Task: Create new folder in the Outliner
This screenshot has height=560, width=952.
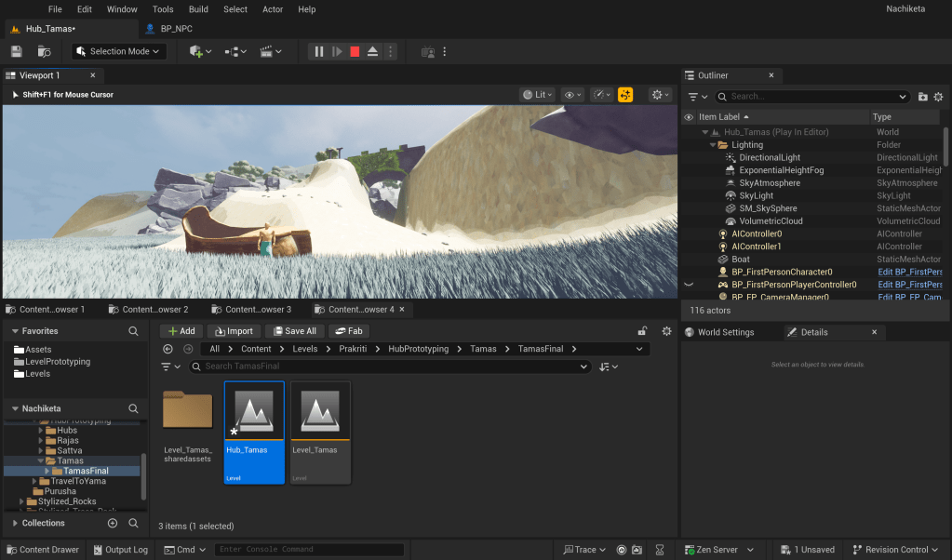Action: (x=922, y=97)
